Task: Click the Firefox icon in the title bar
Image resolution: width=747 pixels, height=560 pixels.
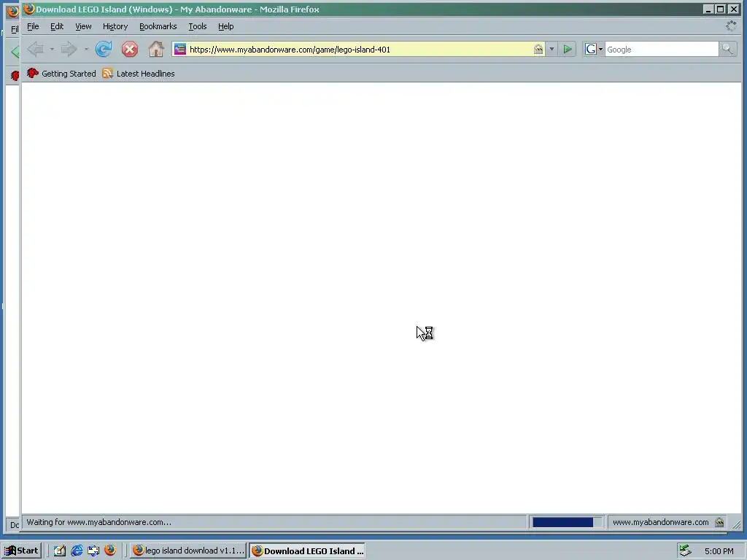Action: 29,9
